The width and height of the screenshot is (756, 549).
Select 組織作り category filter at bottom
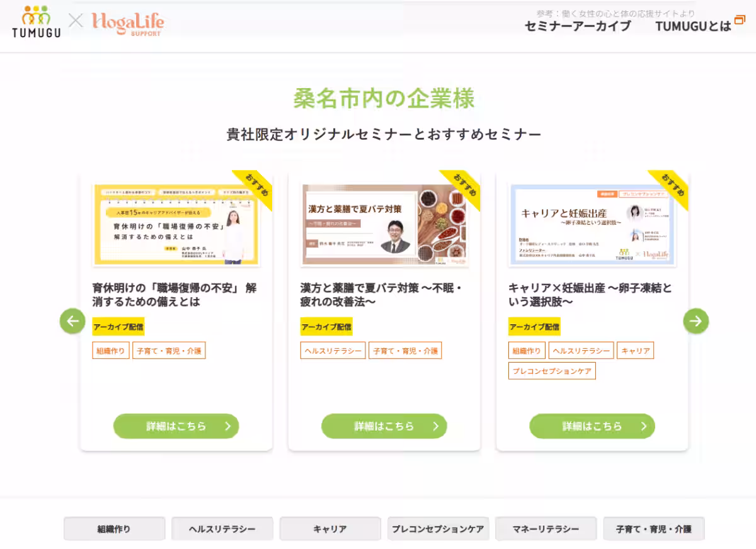click(115, 529)
